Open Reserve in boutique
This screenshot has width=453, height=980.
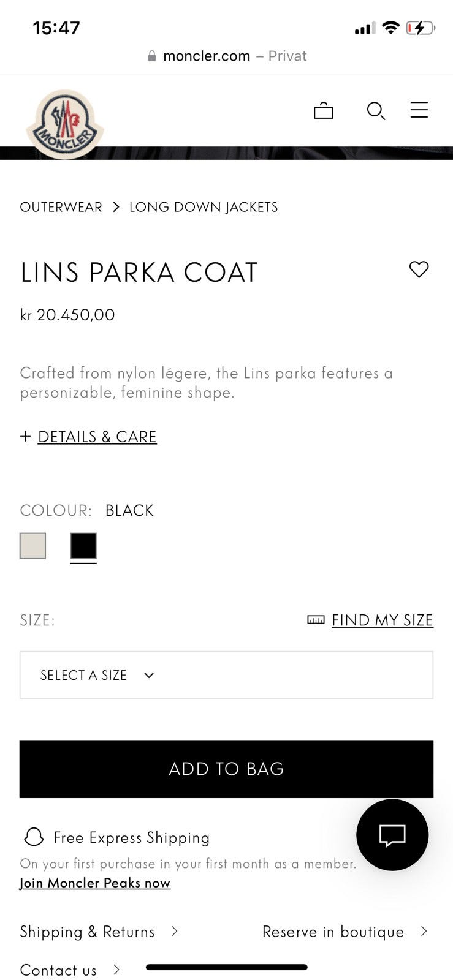[x=344, y=932]
